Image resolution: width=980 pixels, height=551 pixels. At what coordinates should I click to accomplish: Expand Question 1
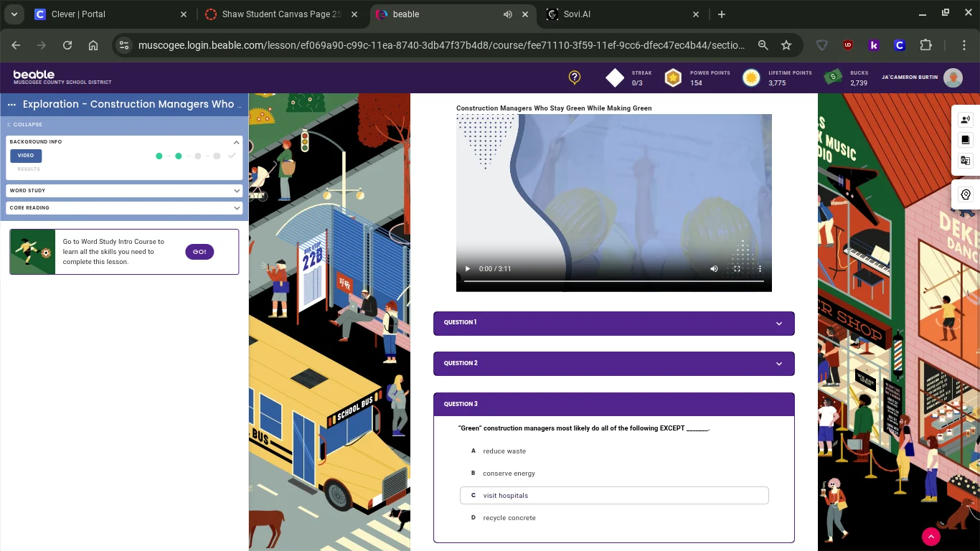click(613, 323)
